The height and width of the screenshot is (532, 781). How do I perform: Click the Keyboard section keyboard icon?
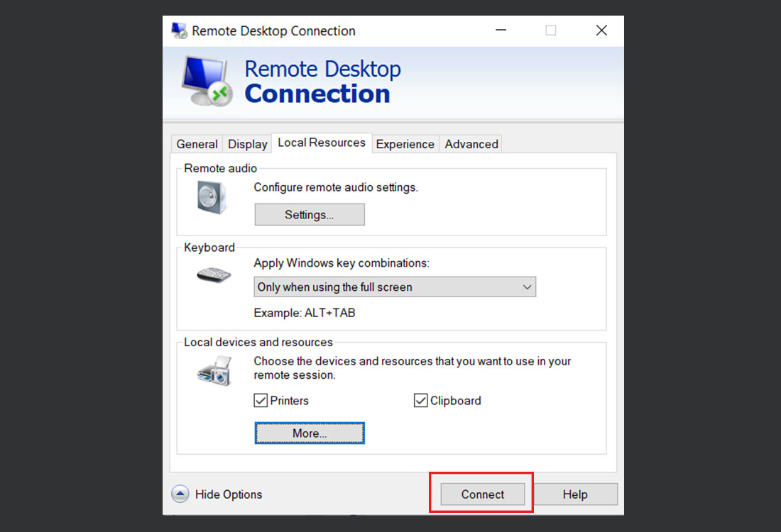click(214, 275)
